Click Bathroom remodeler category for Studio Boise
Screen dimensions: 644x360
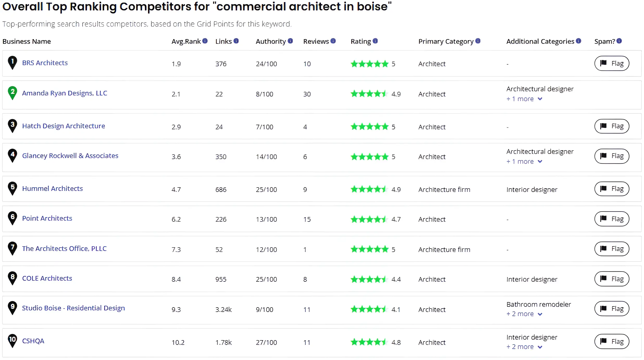click(x=538, y=304)
